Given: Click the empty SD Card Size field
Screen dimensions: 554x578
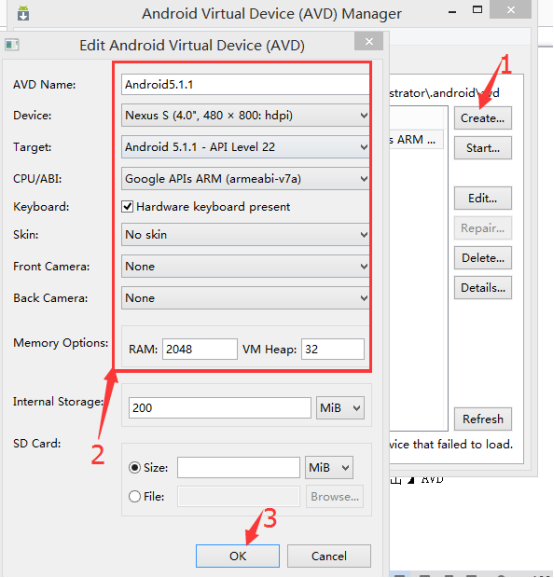Looking at the screenshot, I should 238,468.
